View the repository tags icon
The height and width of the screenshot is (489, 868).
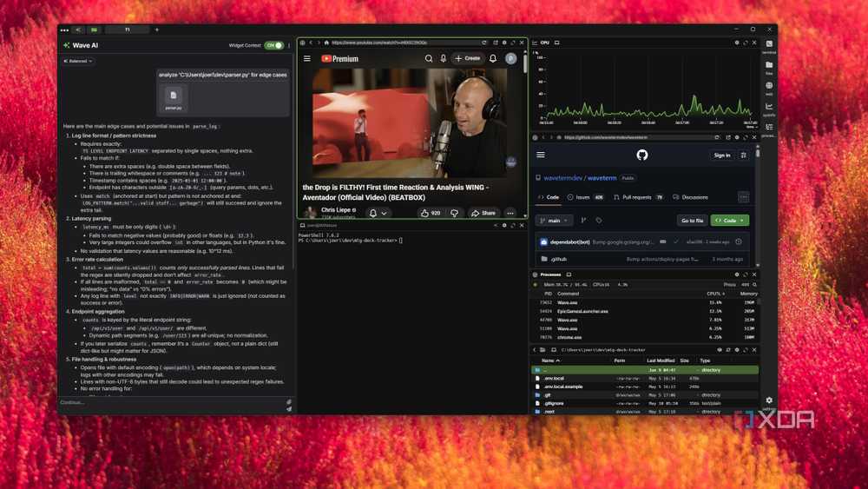pyautogui.click(x=598, y=221)
